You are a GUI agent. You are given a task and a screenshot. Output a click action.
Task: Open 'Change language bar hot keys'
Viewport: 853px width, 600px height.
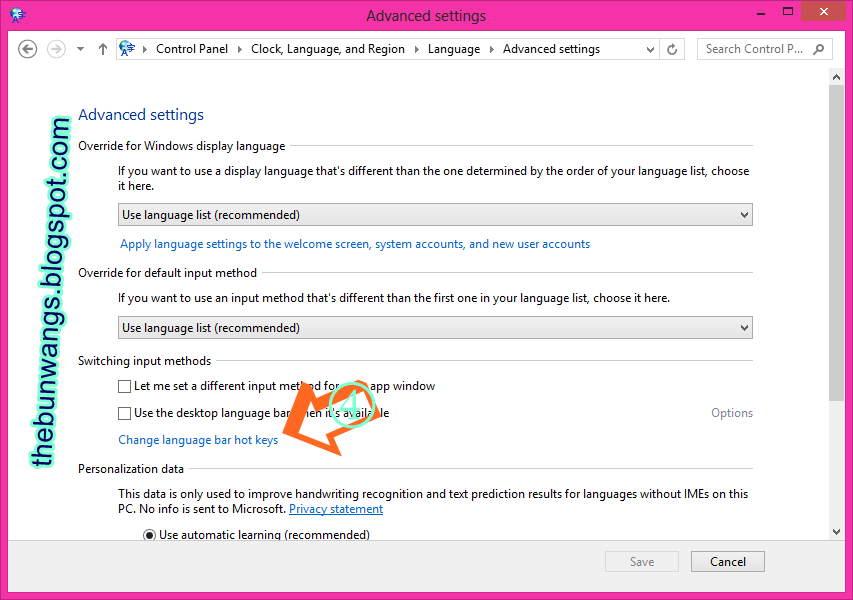coord(197,439)
